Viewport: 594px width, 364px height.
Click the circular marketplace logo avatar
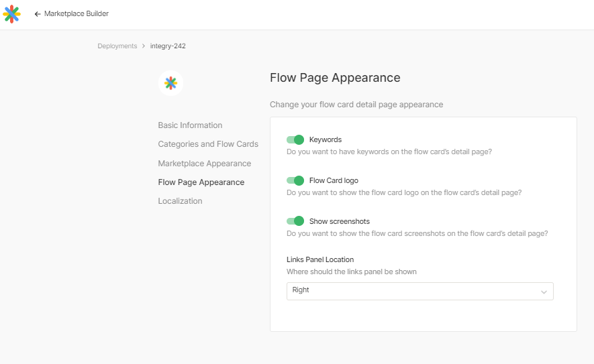171,83
